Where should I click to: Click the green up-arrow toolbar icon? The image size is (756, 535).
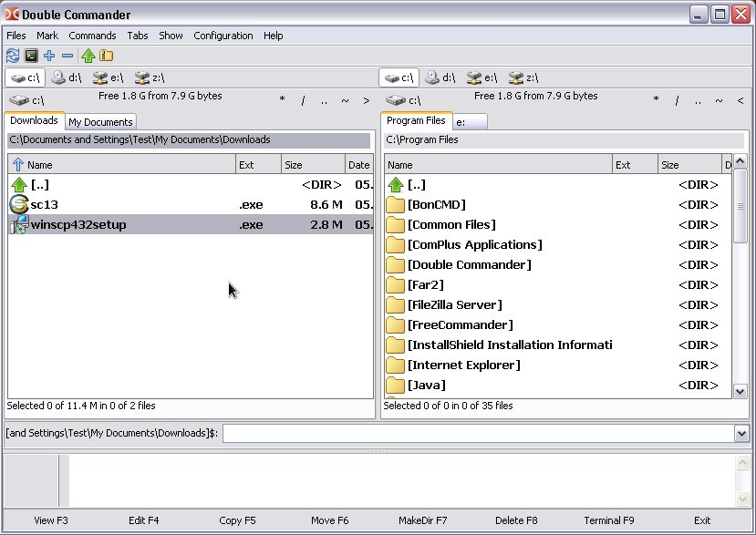tap(88, 56)
